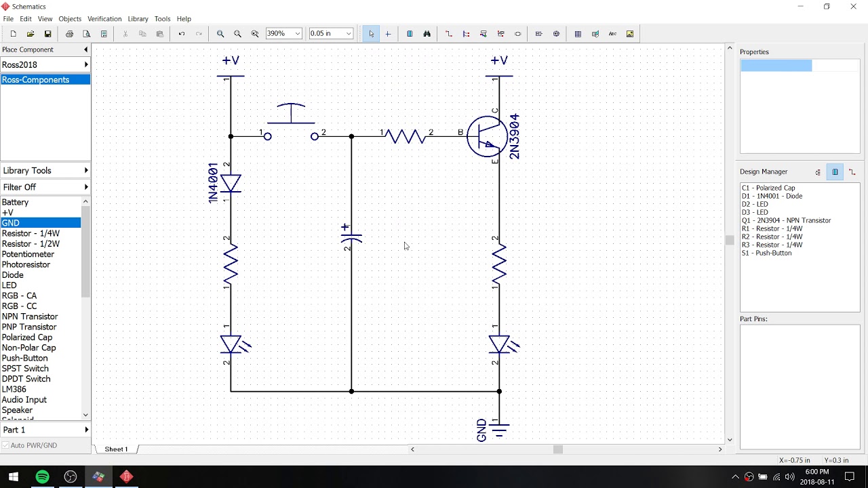Click the component list scrollbar down arrow
This screenshot has width=868, height=488.
coord(85,415)
